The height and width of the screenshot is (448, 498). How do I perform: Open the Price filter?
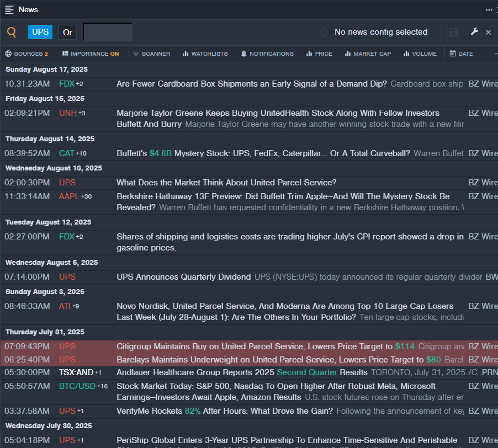319,54
